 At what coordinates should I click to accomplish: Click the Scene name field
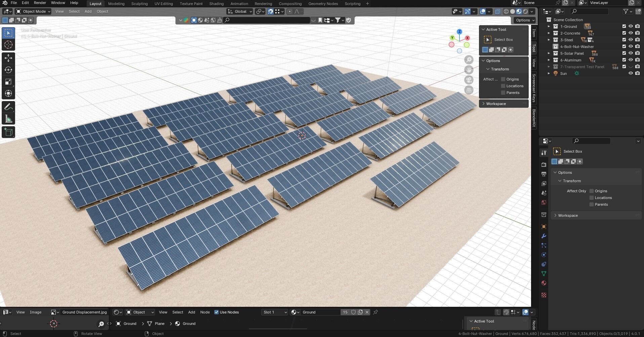(x=538, y=3)
